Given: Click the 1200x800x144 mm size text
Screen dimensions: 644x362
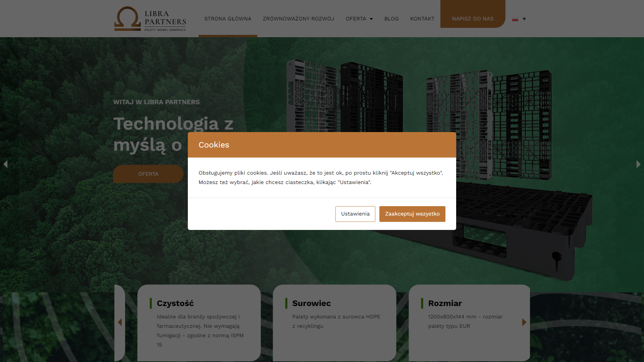Looking at the screenshot, I should (x=465, y=321).
